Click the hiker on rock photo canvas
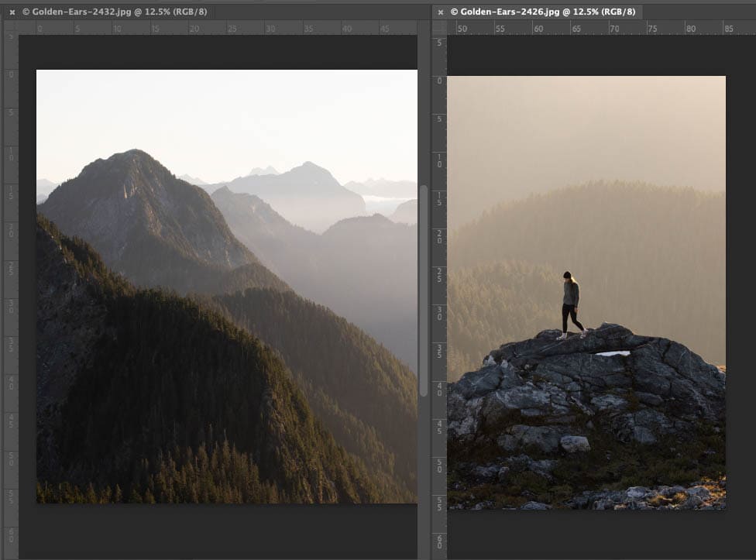This screenshot has height=560, width=756. (x=586, y=293)
